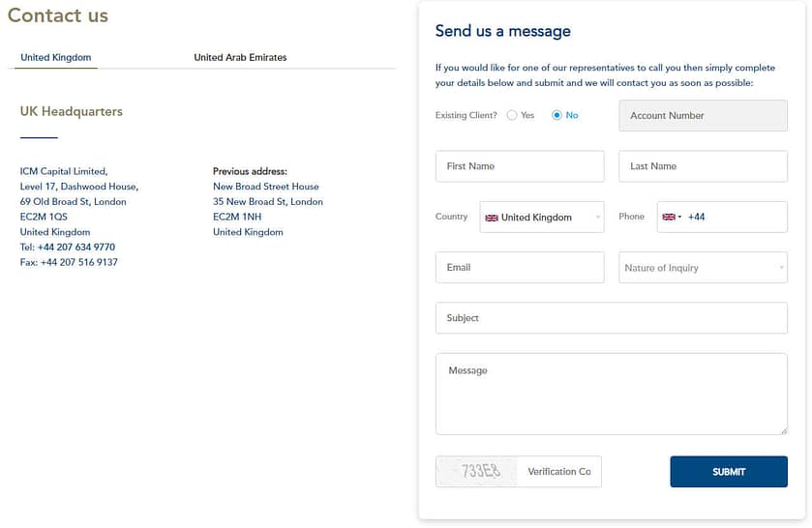Click the UK flag in Country field
Viewport: 812px width, 528px height.
pos(492,218)
